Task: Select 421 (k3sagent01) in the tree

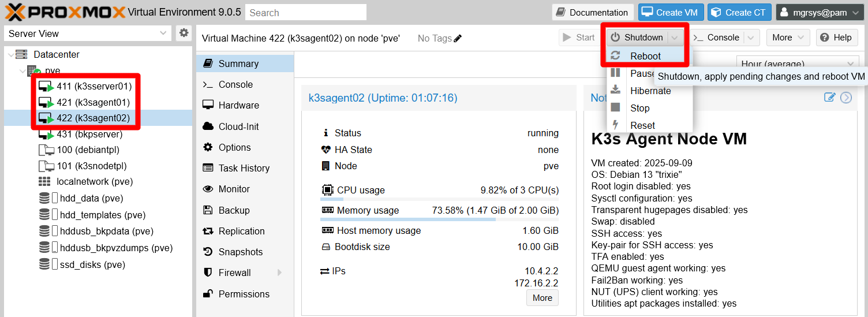Action: [x=93, y=102]
